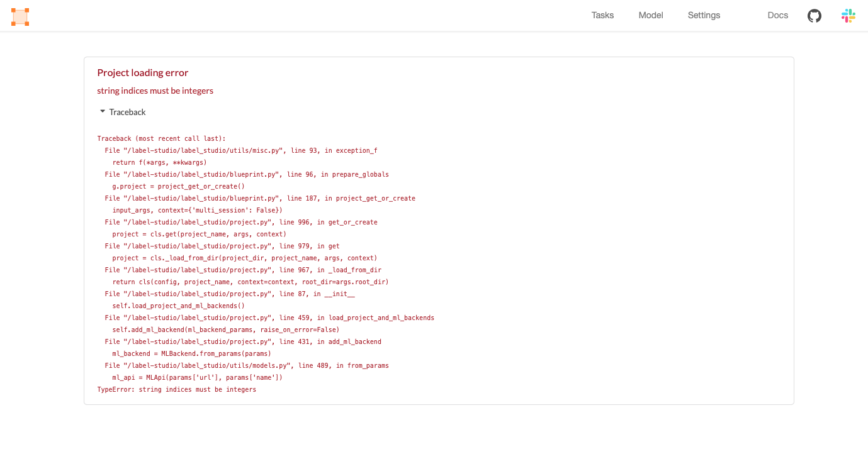Click the add_ml_backend traceback line
The height and width of the screenshot is (476, 868).
click(x=242, y=341)
